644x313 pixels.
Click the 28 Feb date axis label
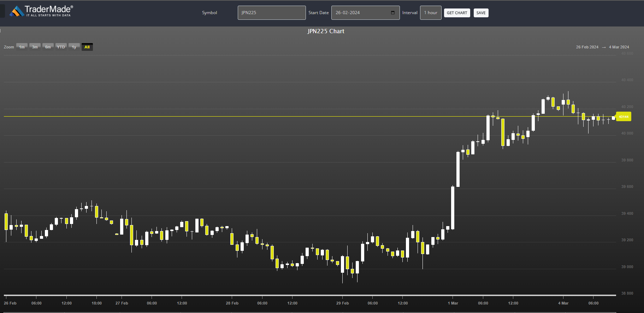tap(232, 303)
